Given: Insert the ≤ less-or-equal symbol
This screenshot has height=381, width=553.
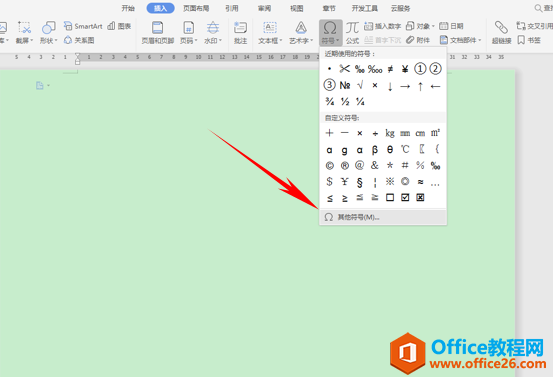Looking at the screenshot, I should (x=329, y=198).
